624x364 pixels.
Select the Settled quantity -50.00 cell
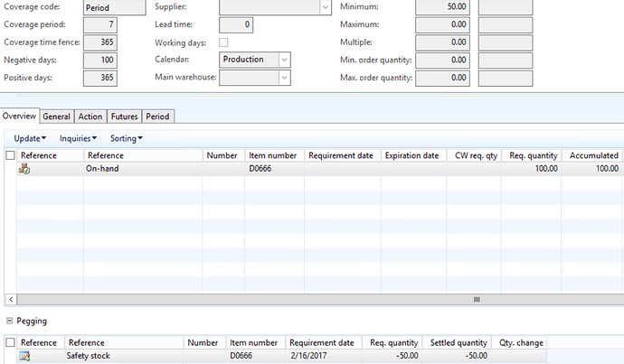click(456, 356)
